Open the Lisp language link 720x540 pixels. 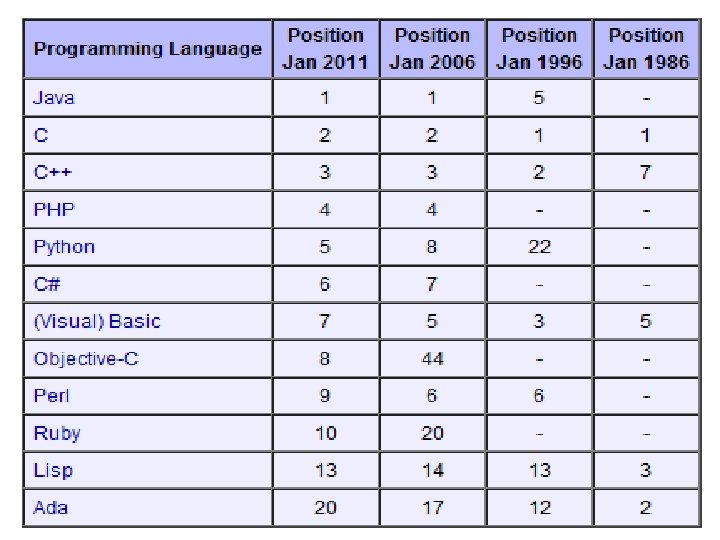coord(53,471)
